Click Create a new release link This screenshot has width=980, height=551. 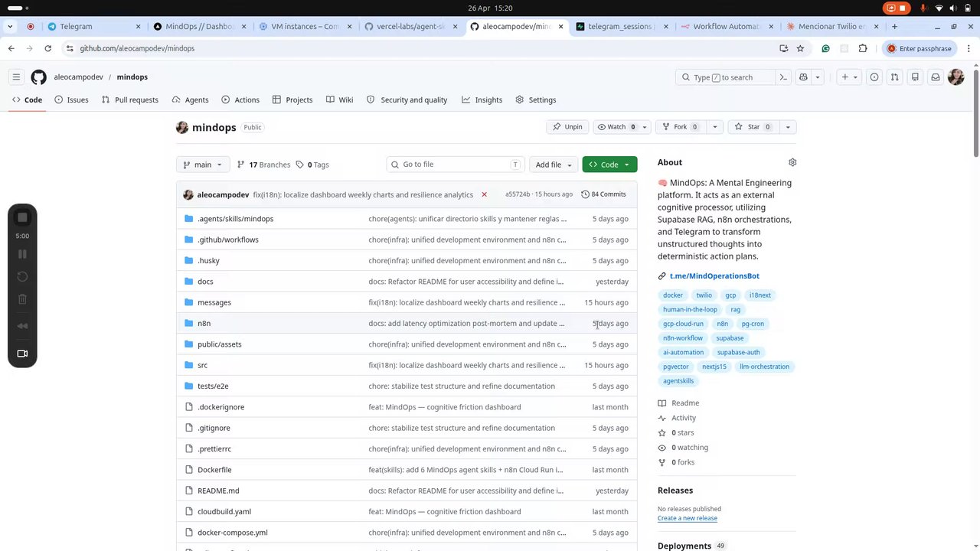point(687,518)
